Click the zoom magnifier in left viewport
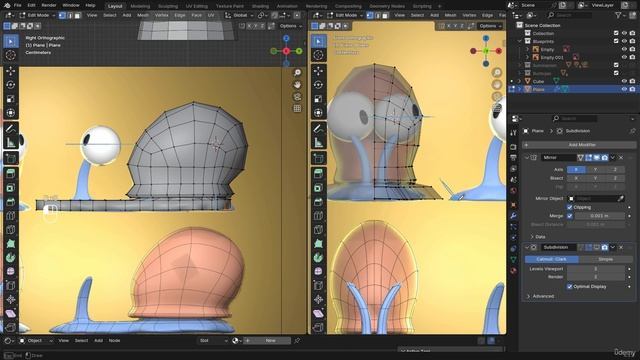 pos(297,73)
